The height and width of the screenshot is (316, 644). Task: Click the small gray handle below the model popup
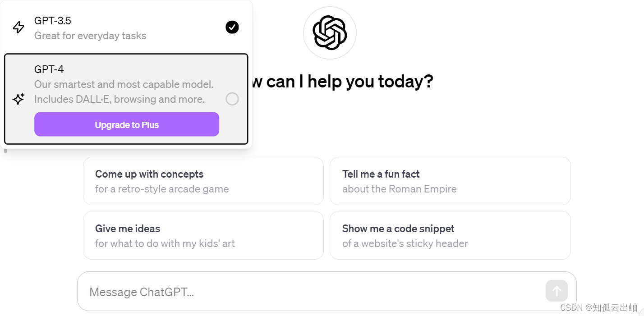[6, 150]
